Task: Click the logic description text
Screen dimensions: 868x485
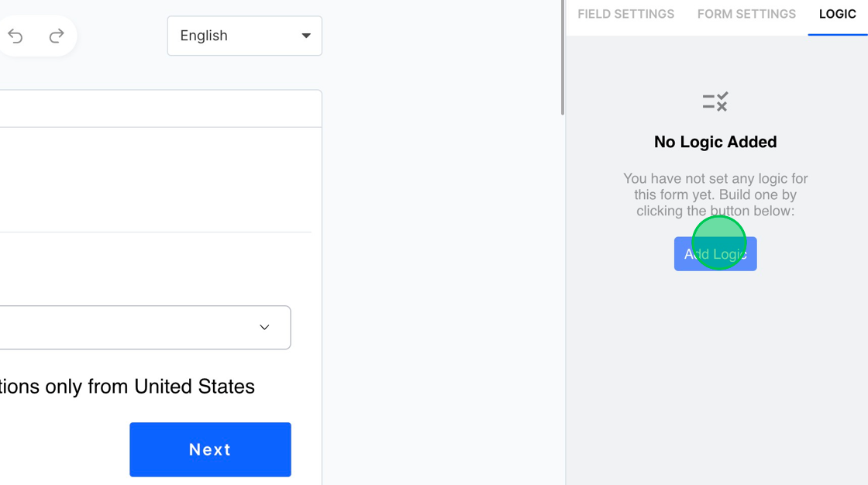Action: (x=715, y=194)
